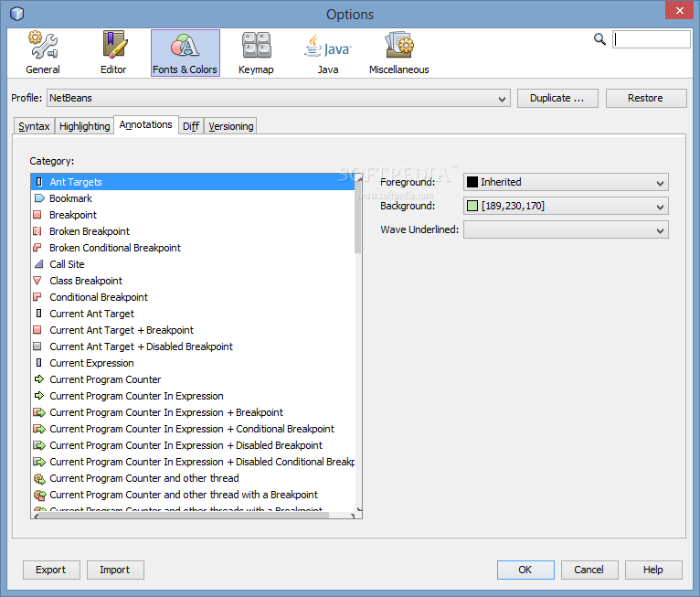The width and height of the screenshot is (700, 597).
Task: Open the Wave Underlined dropdown
Action: coord(566,230)
